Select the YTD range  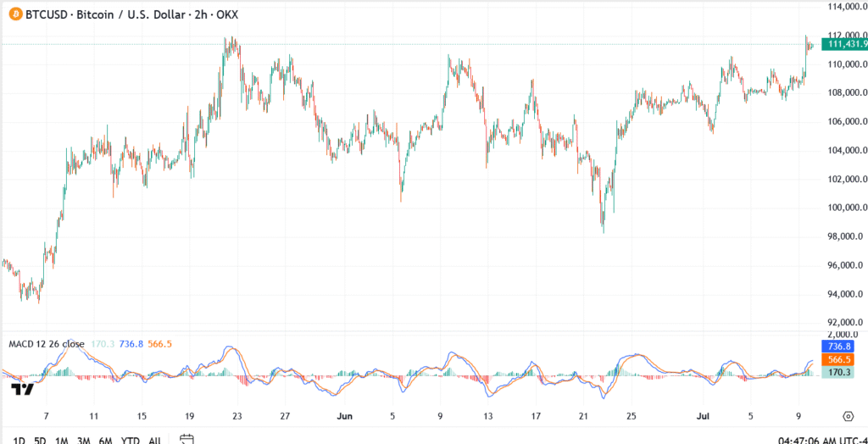click(130, 440)
